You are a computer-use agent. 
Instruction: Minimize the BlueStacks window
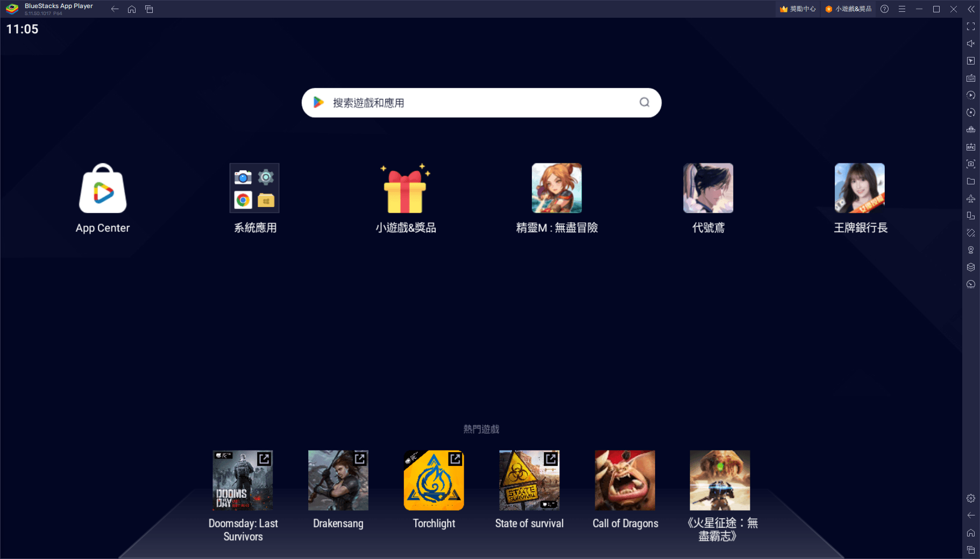(919, 9)
